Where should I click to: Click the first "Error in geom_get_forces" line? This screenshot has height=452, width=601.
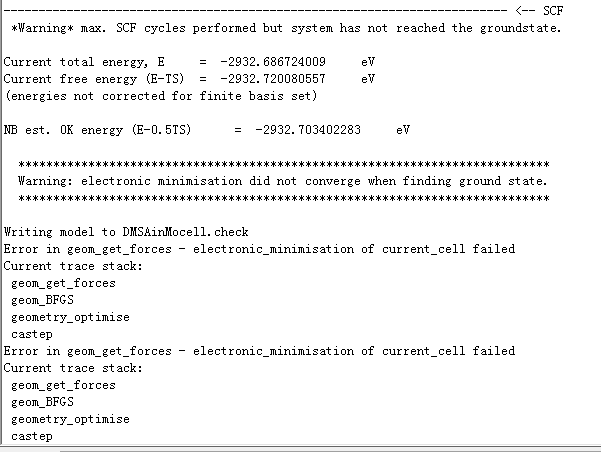259,249
